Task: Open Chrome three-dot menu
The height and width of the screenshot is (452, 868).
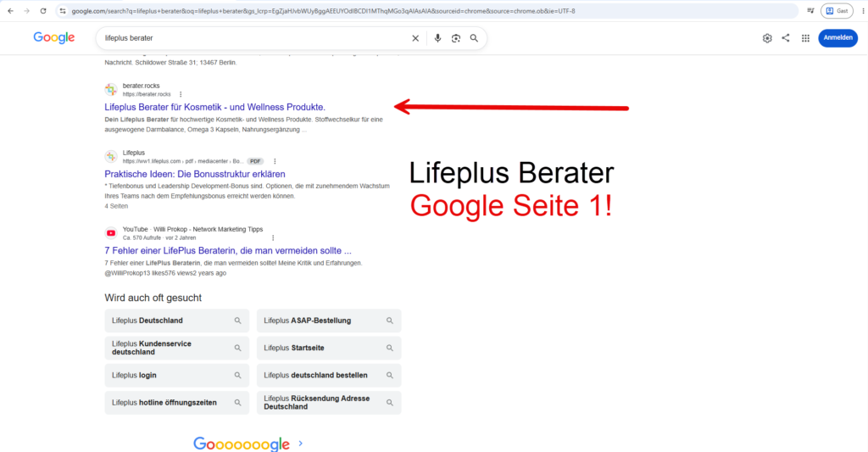Action: (863, 11)
